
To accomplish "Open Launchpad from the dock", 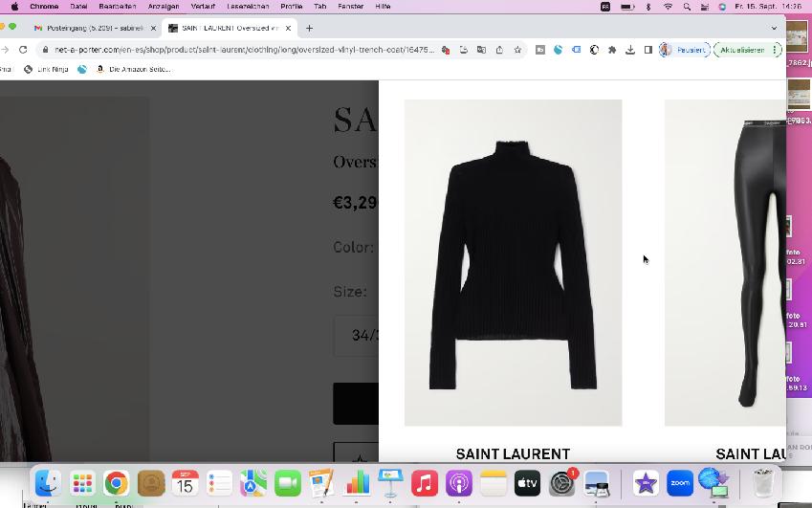I will tap(82, 482).
